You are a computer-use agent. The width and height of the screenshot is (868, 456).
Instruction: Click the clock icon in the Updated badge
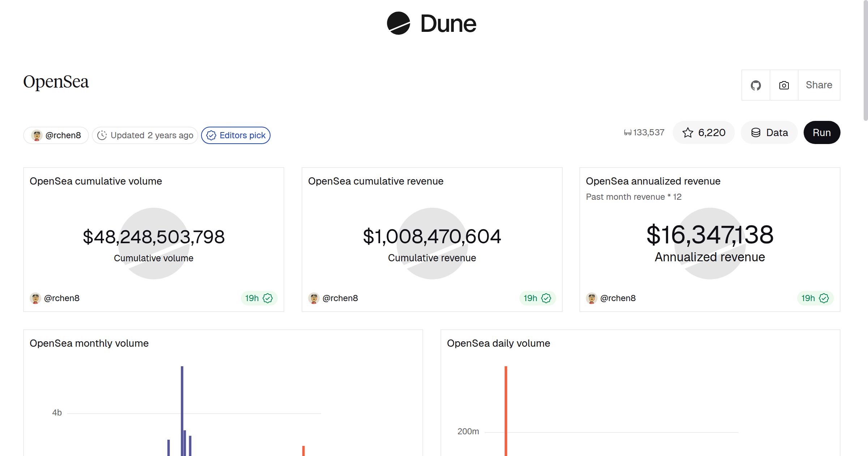pyautogui.click(x=102, y=135)
